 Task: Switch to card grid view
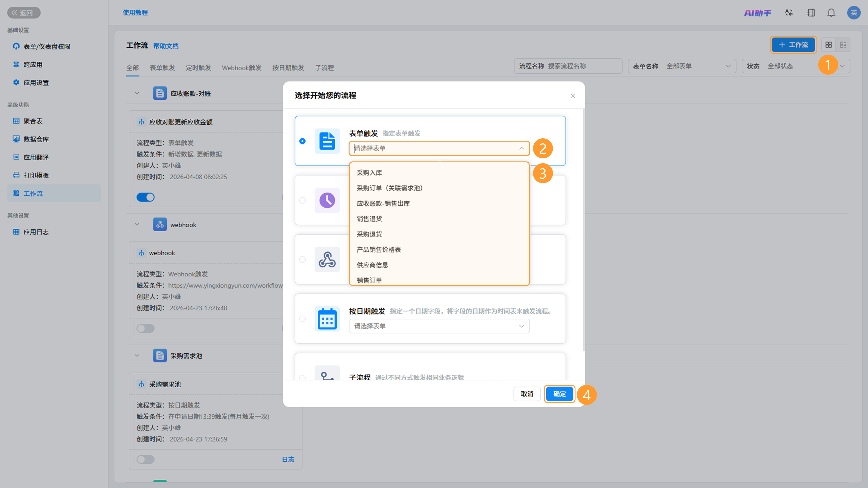(x=828, y=45)
